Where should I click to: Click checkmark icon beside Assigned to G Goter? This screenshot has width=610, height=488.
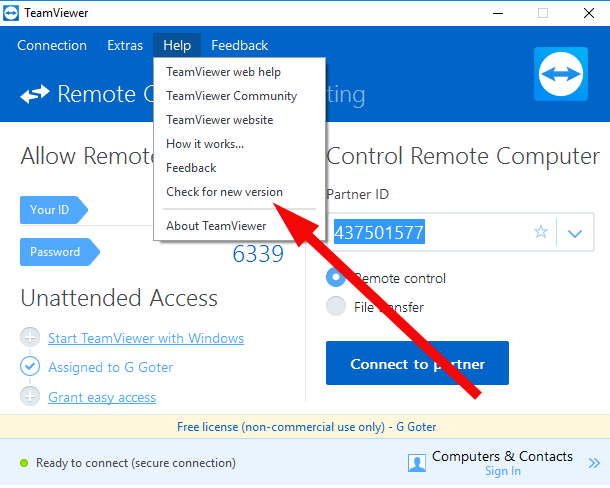[x=30, y=367]
